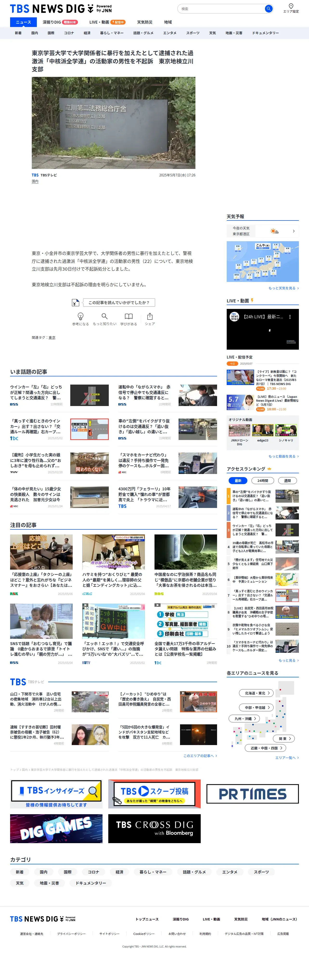Viewport: 309px width, 980px height.
Task: Select ドキュメンタリー in the top category bar
Action: click(265, 33)
